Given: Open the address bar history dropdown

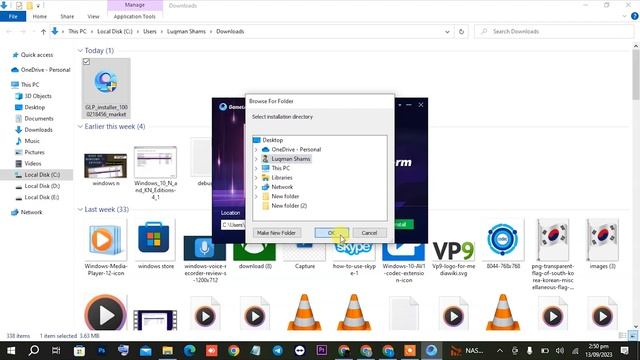Looking at the screenshot, I should point(447,31).
